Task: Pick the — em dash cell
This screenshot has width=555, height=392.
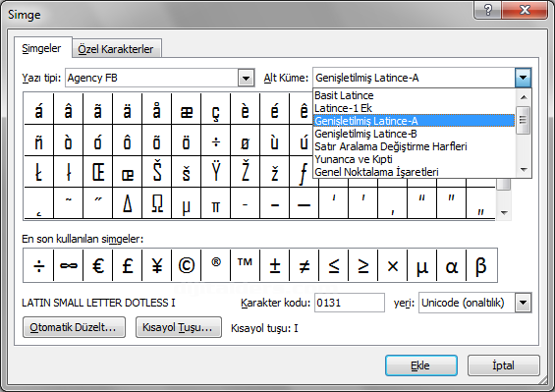Action: coord(304,203)
